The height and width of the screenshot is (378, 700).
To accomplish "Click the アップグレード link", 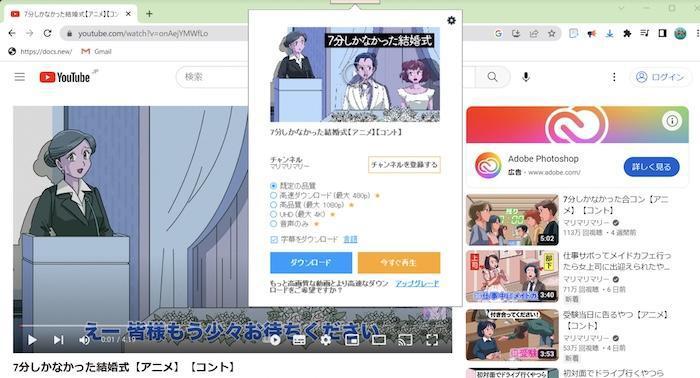I will point(417,283).
